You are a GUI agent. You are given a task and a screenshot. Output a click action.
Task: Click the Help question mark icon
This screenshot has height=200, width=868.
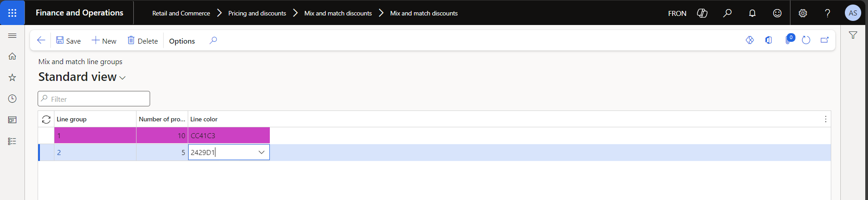828,13
